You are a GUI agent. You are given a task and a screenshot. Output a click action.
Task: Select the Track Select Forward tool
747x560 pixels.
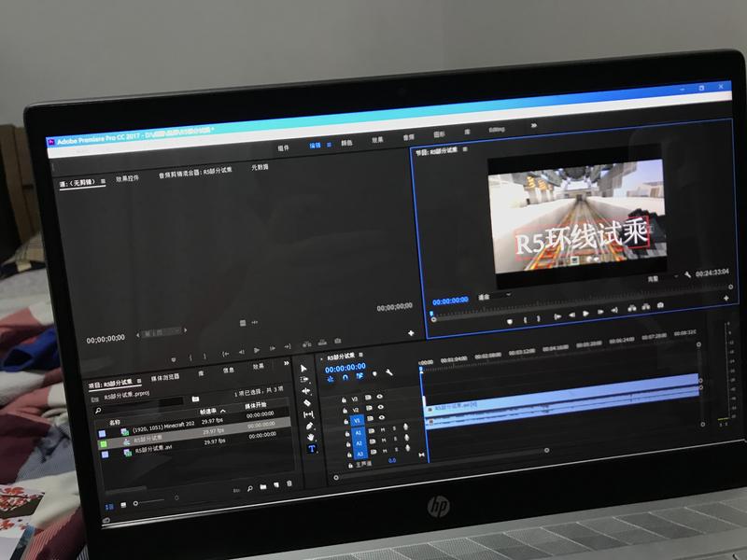point(304,380)
